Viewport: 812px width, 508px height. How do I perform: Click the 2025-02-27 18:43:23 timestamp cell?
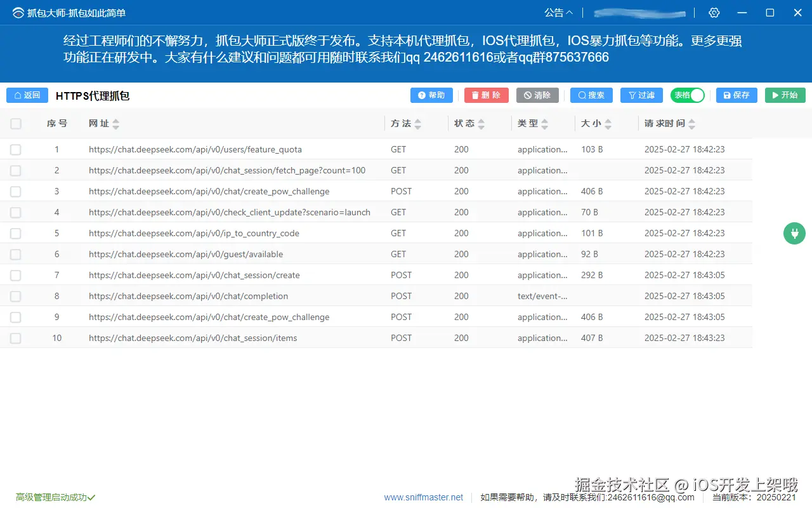coord(684,338)
